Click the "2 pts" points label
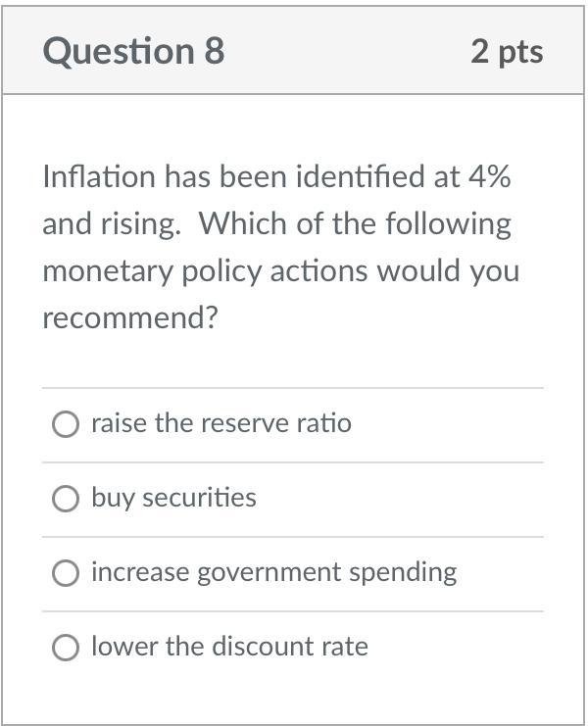Screen dimensions: 588x726 [507, 52]
